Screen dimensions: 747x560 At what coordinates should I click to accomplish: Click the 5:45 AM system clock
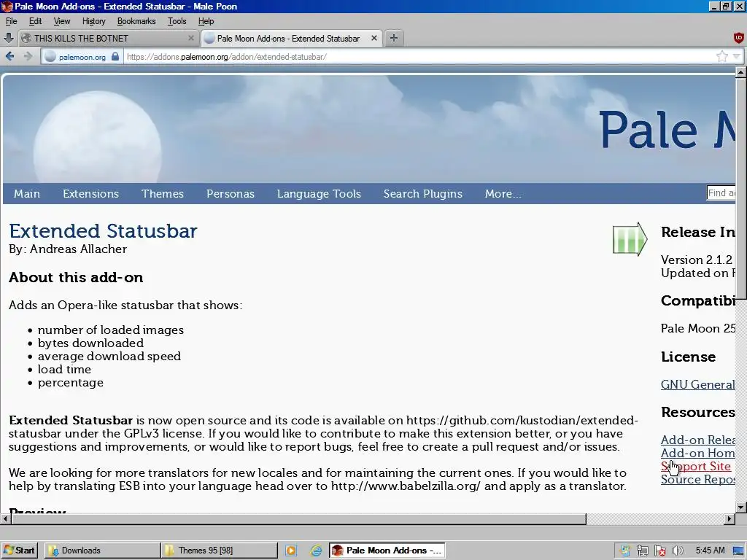click(711, 551)
